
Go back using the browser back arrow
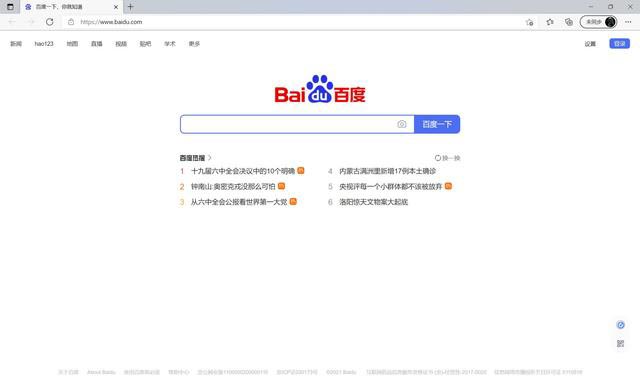point(12,22)
